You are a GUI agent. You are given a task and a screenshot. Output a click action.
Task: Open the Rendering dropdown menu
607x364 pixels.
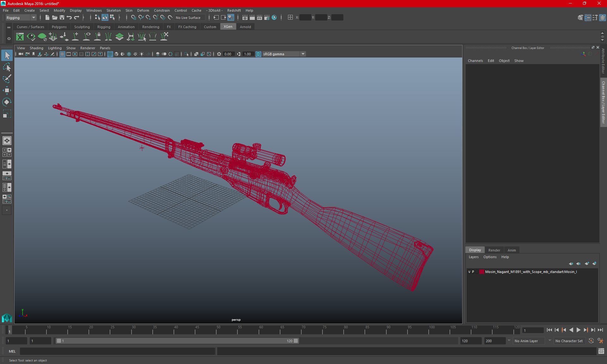(x=150, y=27)
